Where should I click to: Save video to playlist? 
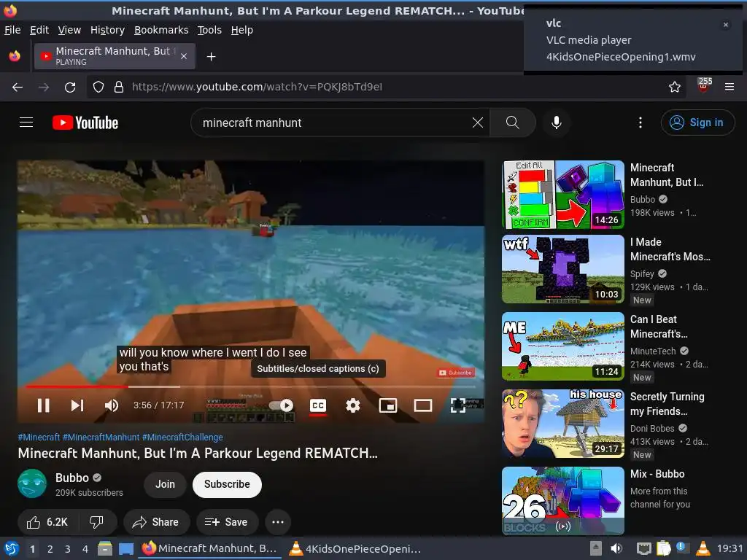(227, 522)
